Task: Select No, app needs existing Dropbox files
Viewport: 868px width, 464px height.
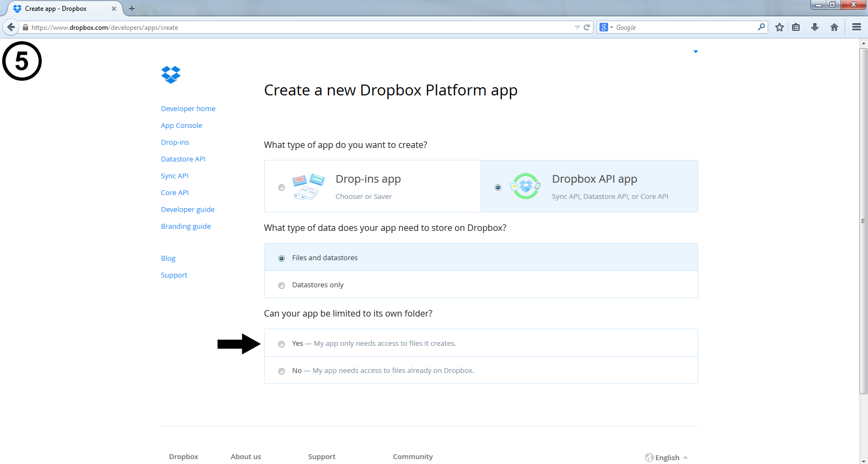Action: [282, 371]
